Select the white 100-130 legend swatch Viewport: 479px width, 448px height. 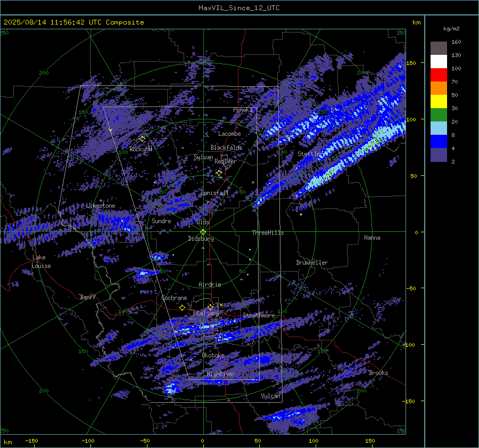click(439, 61)
